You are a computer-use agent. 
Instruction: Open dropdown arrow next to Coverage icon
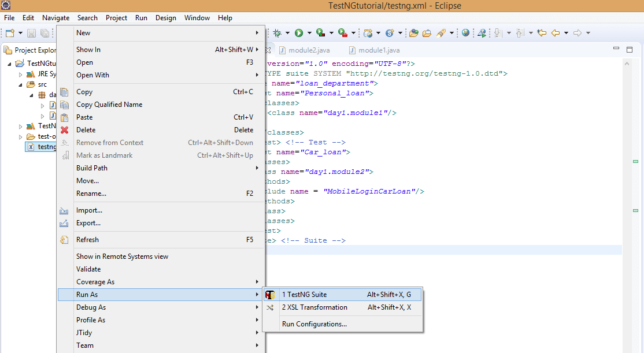coord(331,33)
